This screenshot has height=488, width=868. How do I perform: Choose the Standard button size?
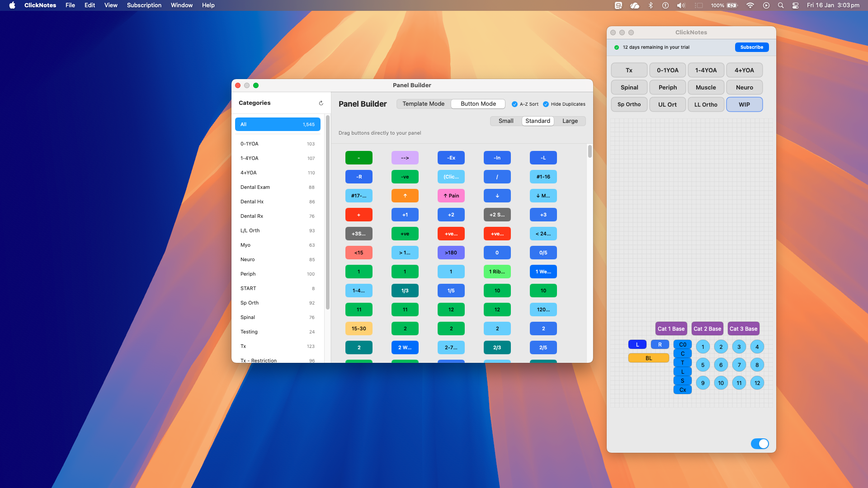coord(538,121)
